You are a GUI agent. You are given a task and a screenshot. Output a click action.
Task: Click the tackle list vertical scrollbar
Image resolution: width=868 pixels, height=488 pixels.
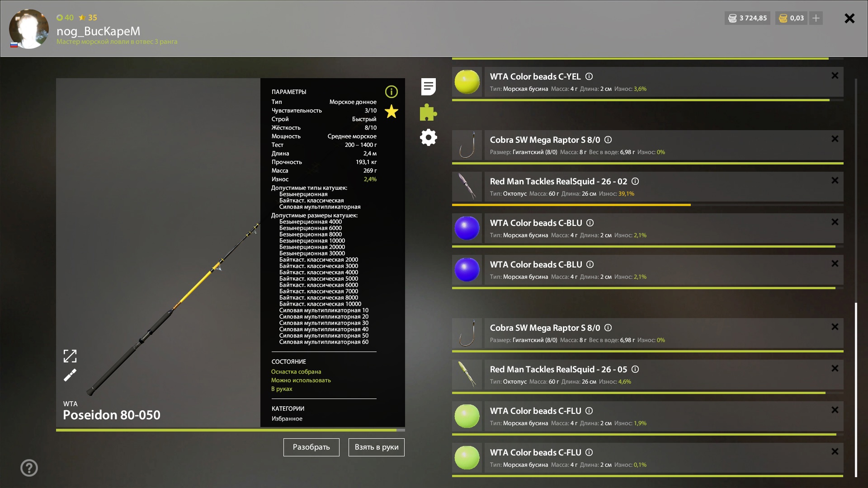[856, 389]
